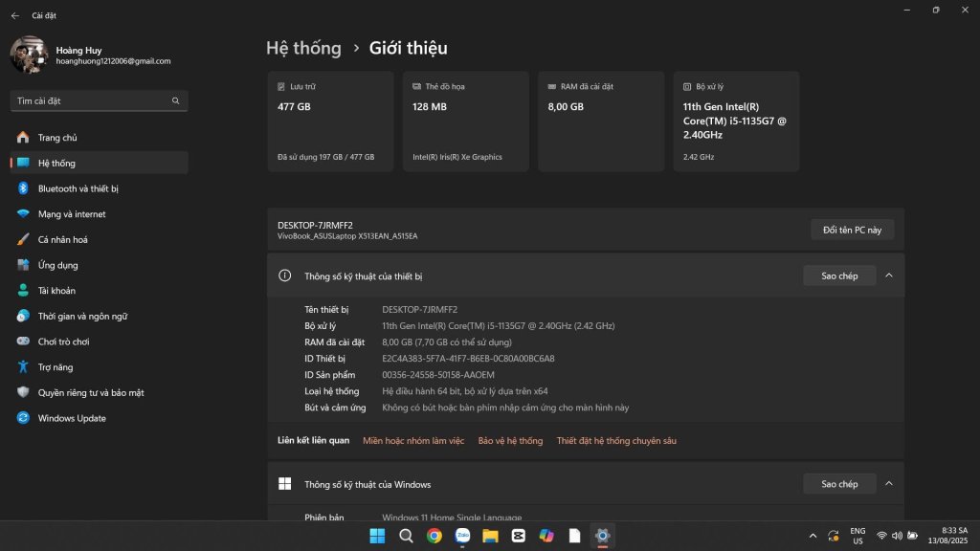
Task: Open battery tray icon
Action: [x=912, y=536]
